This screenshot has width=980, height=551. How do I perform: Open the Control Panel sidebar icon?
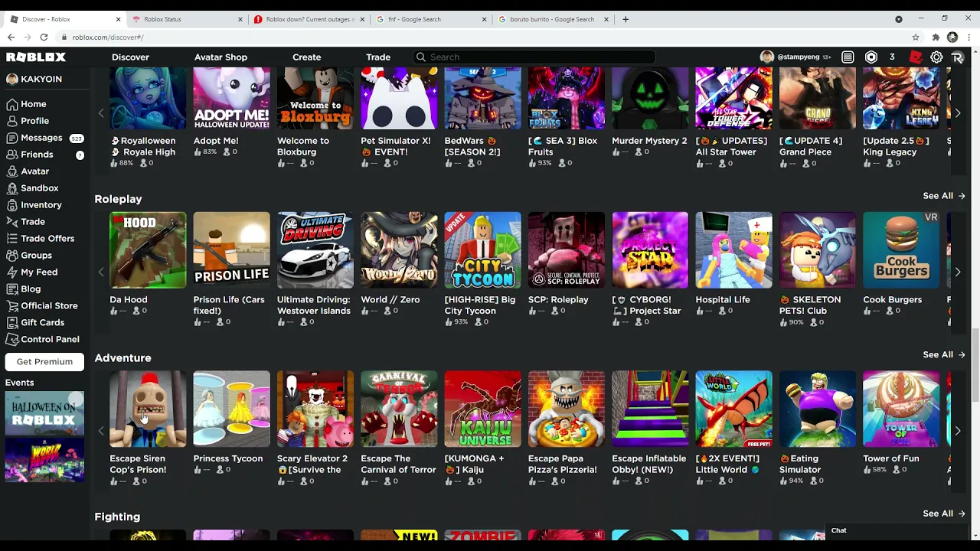(x=11, y=340)
